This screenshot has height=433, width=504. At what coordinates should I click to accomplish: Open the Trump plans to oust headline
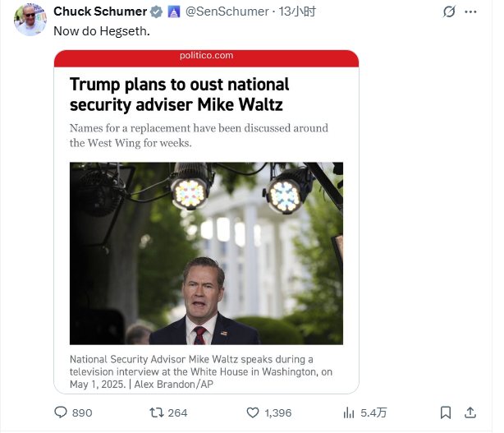(x=179, y=94)
